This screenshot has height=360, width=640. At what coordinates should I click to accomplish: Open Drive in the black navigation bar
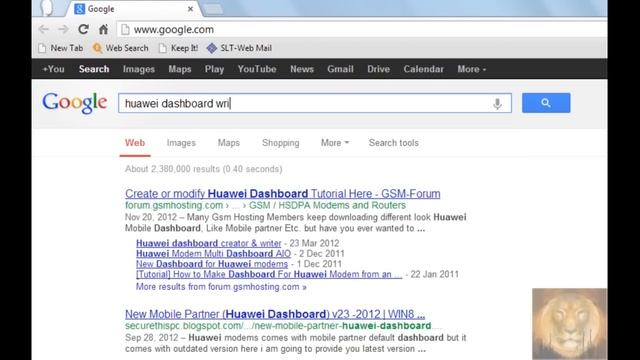(378, 69)
